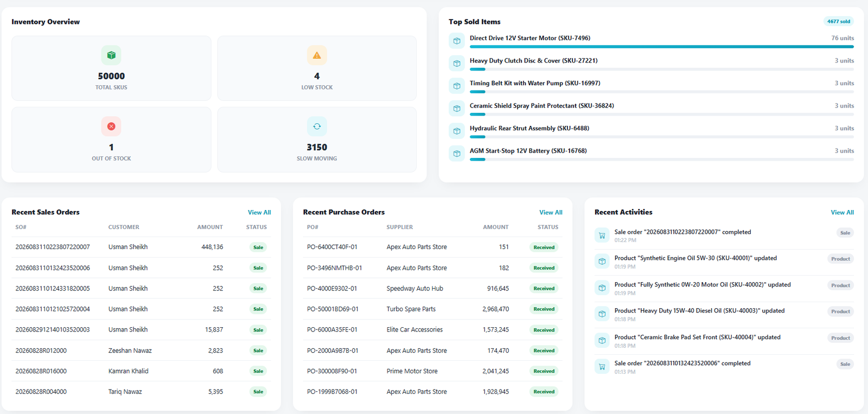Click box icon beside Direct Drive 12V Starter Motor
Screen dimensions: 868x414
[457, 41]
